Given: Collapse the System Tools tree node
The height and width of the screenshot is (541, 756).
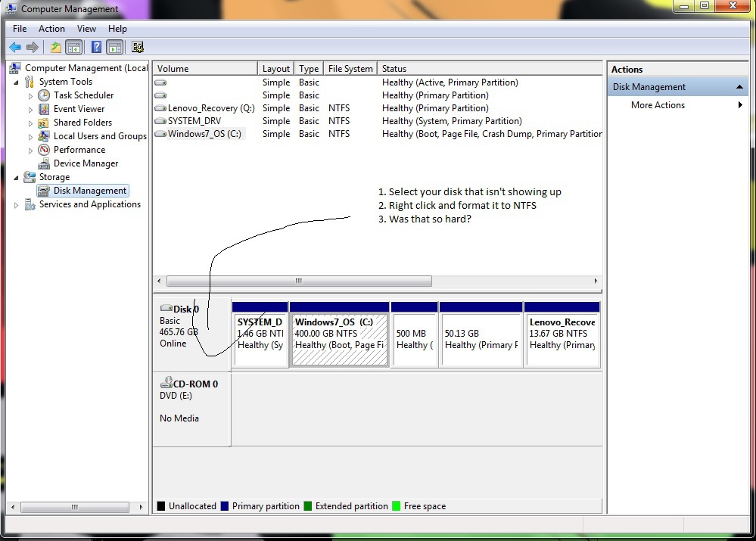Looking at the screenshot, I should (x=17, y=82).
